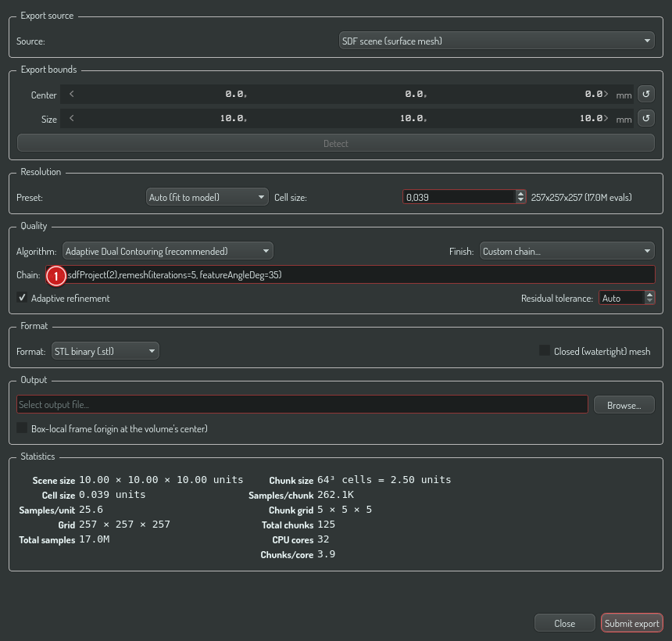The image size is (672, 641).
Task: Click the Chunk grid '5 × 5 × 5' value
Action: [x=345, y=510]
